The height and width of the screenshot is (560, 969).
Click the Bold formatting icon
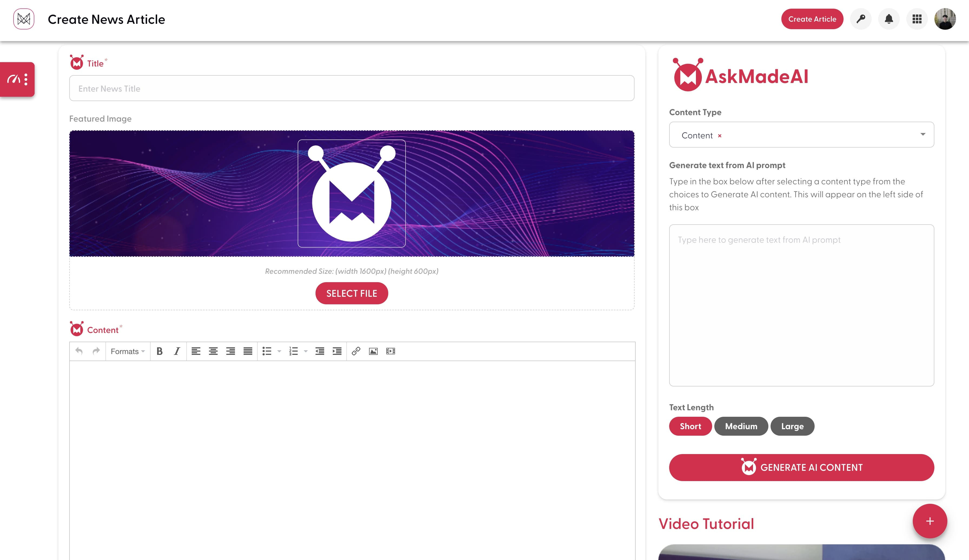pos(160,351)
